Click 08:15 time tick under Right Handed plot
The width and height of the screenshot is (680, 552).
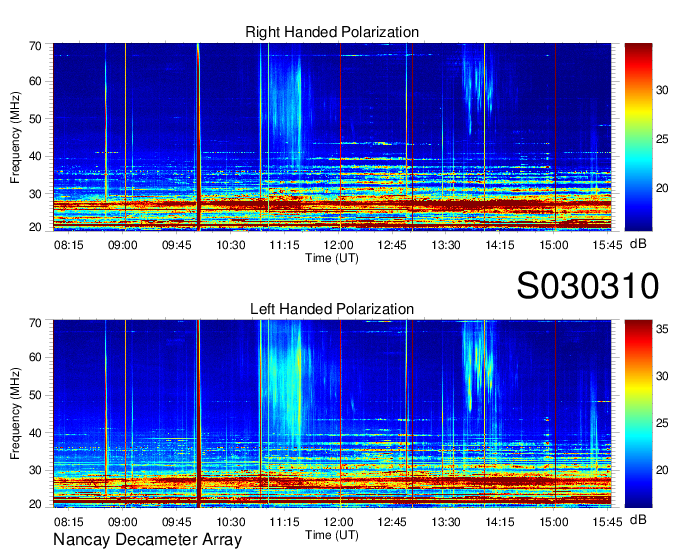69,245
